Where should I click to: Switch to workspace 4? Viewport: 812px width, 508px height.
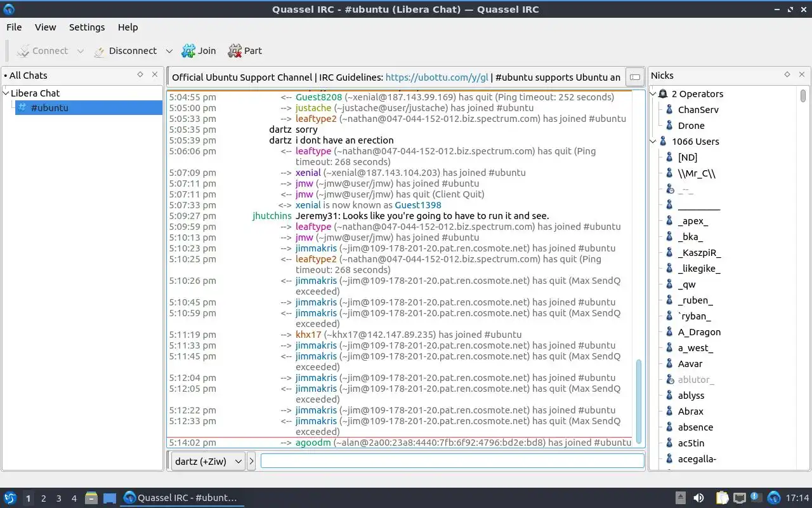click(74, 498)
